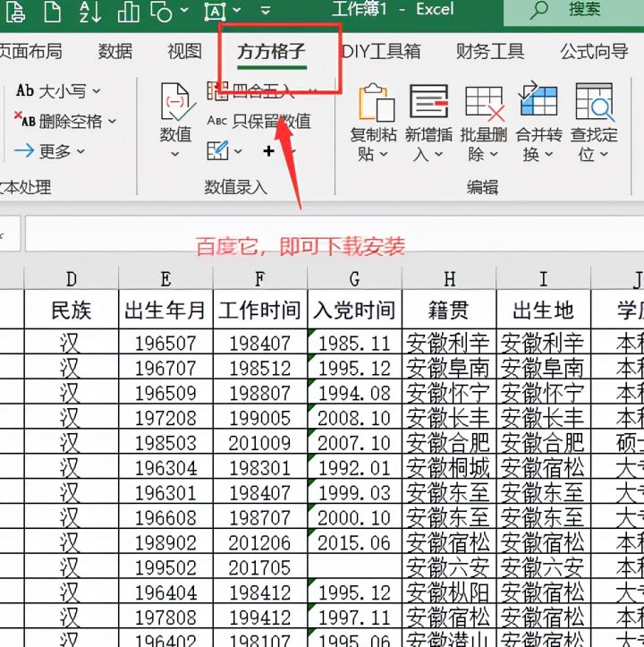
Task: Click the 出生年月 header cell
Action: pyautogui.click(x=165, y=310)
